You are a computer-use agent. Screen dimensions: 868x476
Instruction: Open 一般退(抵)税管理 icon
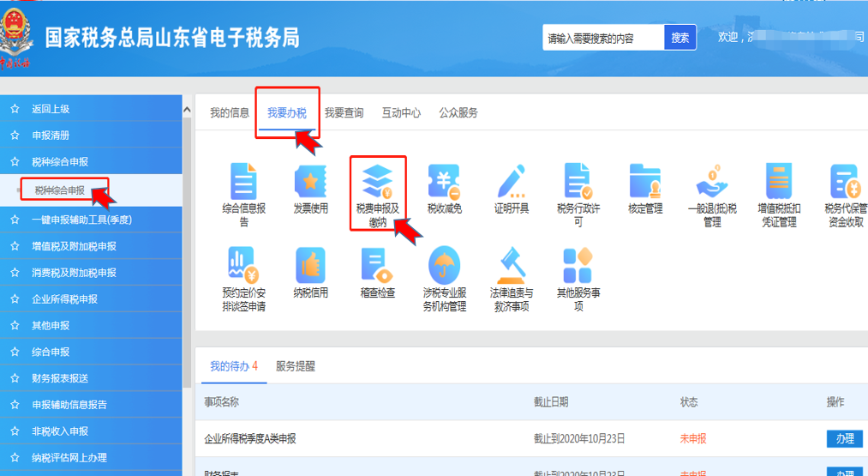coord(712,182)
